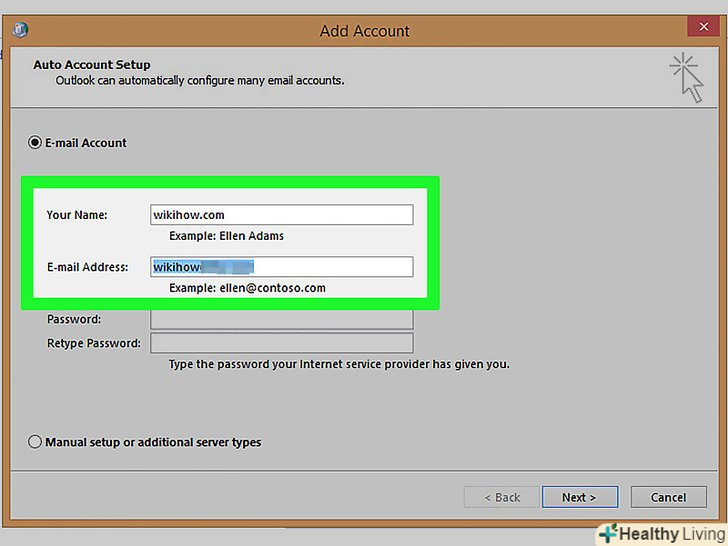This screenshot has height=546, width=728.
Task: Click the 'Retype Password:' label
Action: point(93,343)
